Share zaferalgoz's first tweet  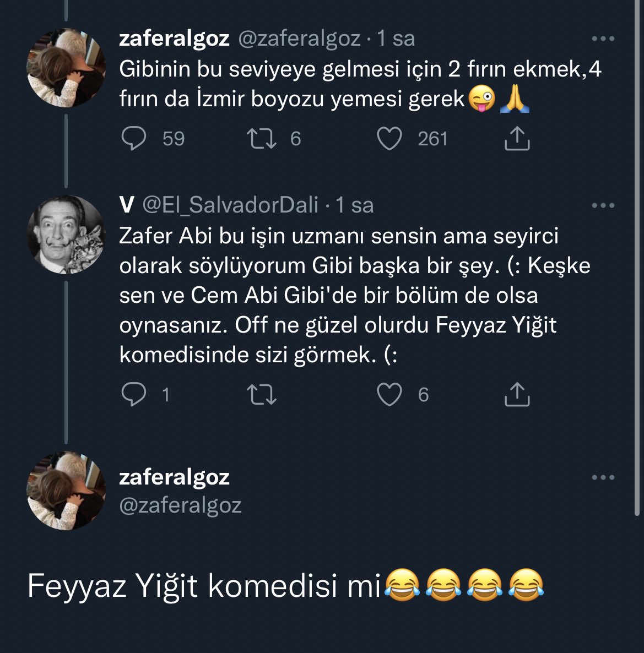coord(517,139)
